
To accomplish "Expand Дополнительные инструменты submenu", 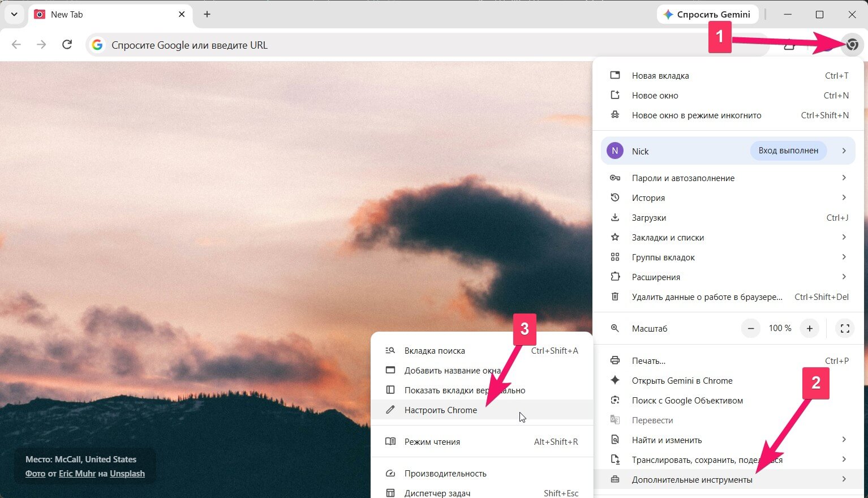I will [728, 480].
